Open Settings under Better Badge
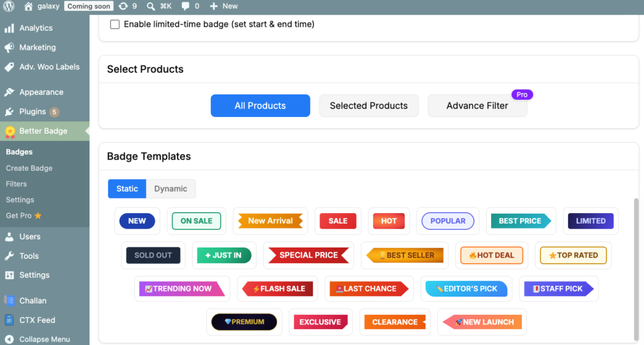Image resolution: width=644 pixels, height=345 pixels. pos(20,200)
